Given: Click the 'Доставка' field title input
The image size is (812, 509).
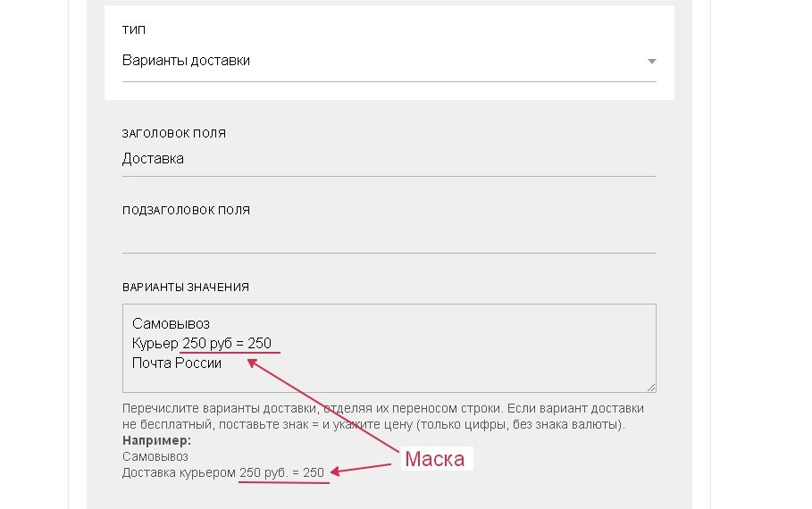Looking at the screenshot, I should [153, 159].
